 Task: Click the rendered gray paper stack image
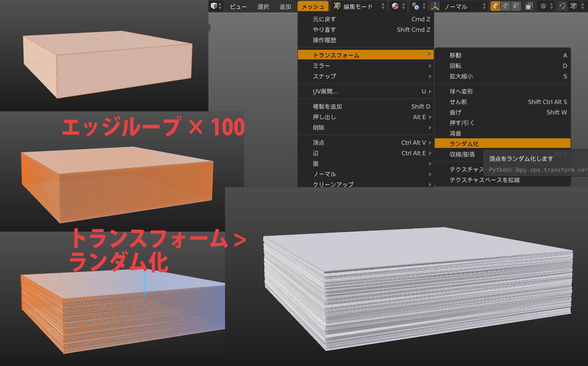point(407,277)
